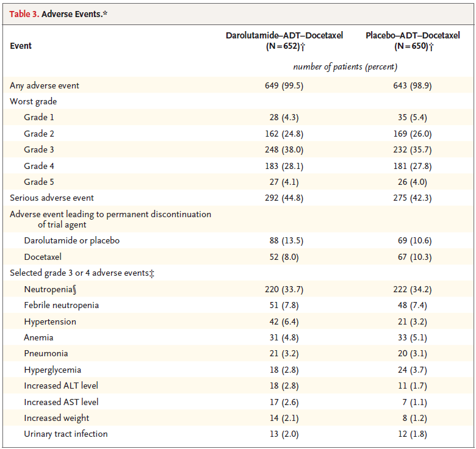The height and width of the screenshot is (449, 476).
Task: Click the "Febrile neutropenia" row label
Action: click(x=61, y=305)
